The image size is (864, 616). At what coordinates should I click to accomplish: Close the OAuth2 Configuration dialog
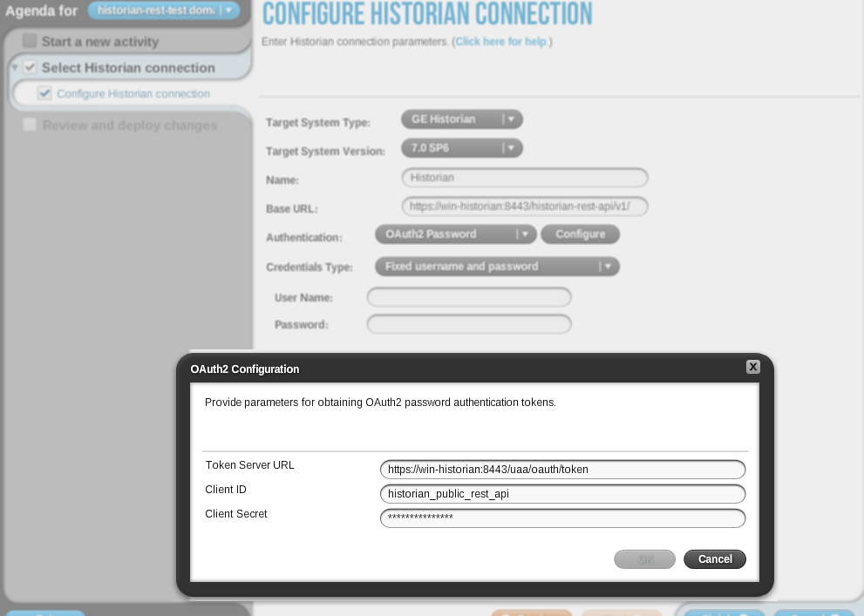[x=752, y=367]
